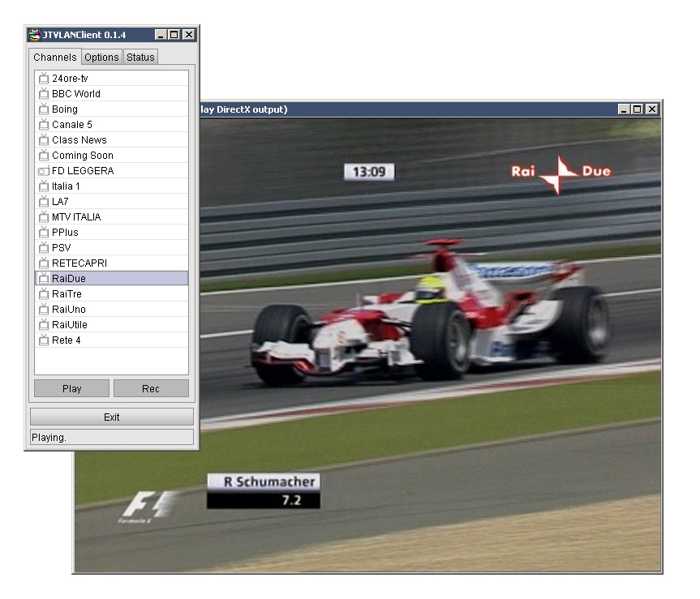The width and height of the screenshot is (700, 599).
Task: Close the JTVLANClient window
Action: tap(189, 35)
